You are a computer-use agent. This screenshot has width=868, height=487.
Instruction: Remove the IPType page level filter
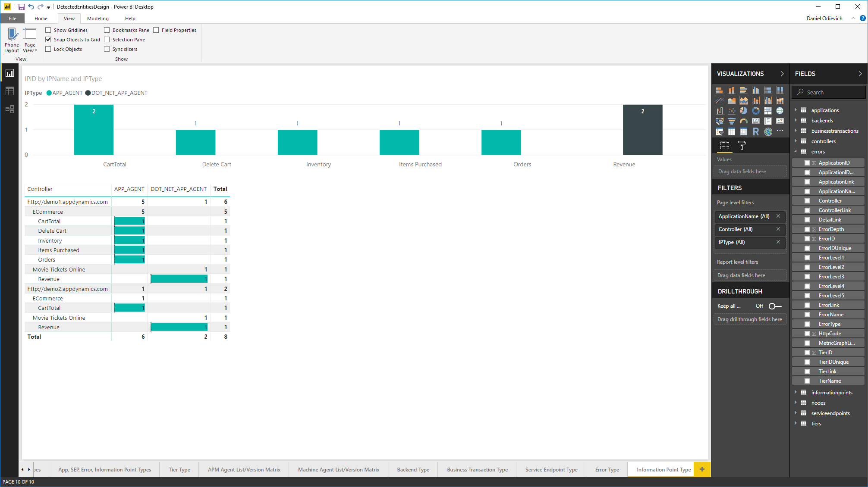[778, 242]
